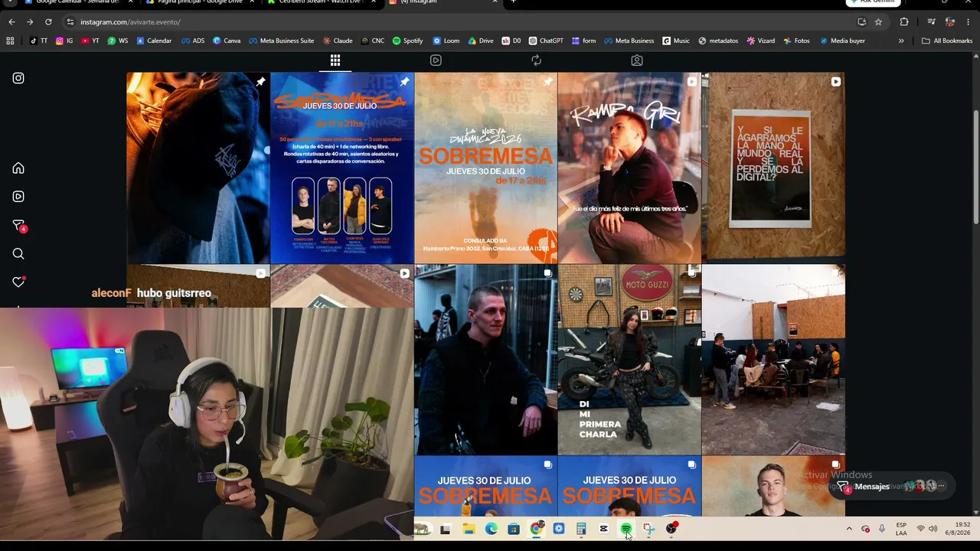This screenshot has height=551, width=980.
Task: Open the Loom bookmark
Action: point(446,41)
